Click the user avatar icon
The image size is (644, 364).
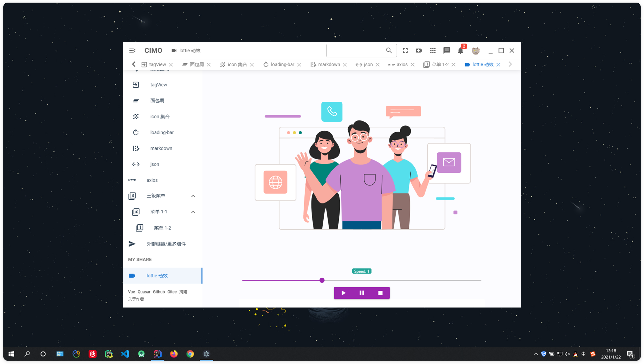click(475, 51)
